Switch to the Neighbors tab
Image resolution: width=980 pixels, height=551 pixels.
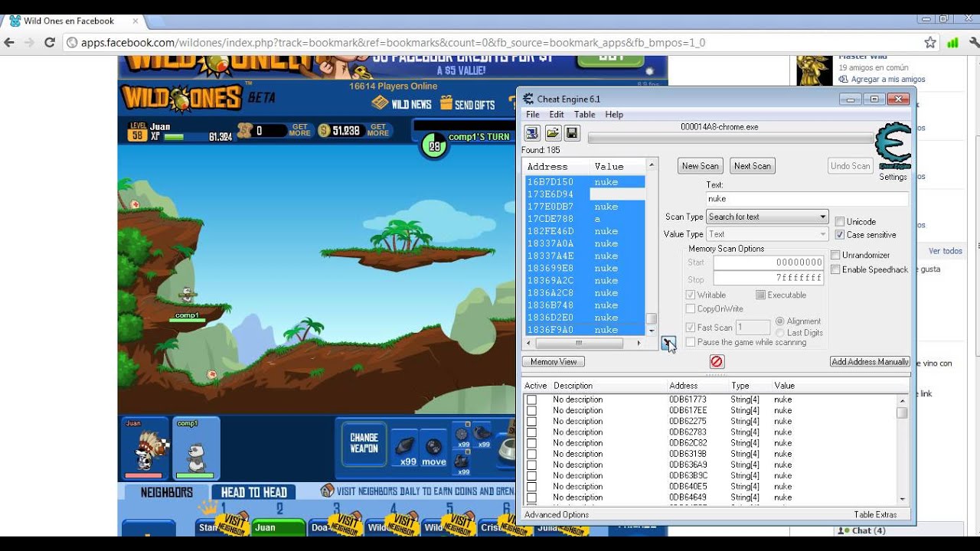pyautogui.click(x=166, y=492)
